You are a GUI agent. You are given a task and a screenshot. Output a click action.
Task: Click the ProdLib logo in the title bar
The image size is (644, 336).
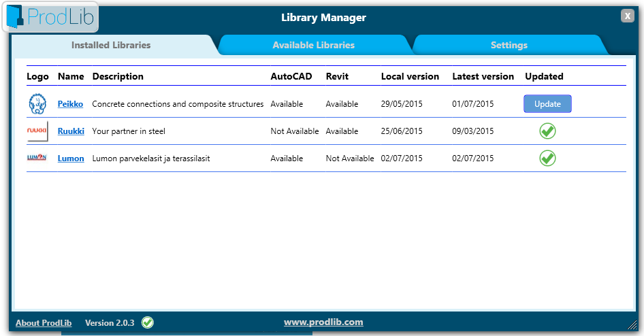tap(50, 17)
